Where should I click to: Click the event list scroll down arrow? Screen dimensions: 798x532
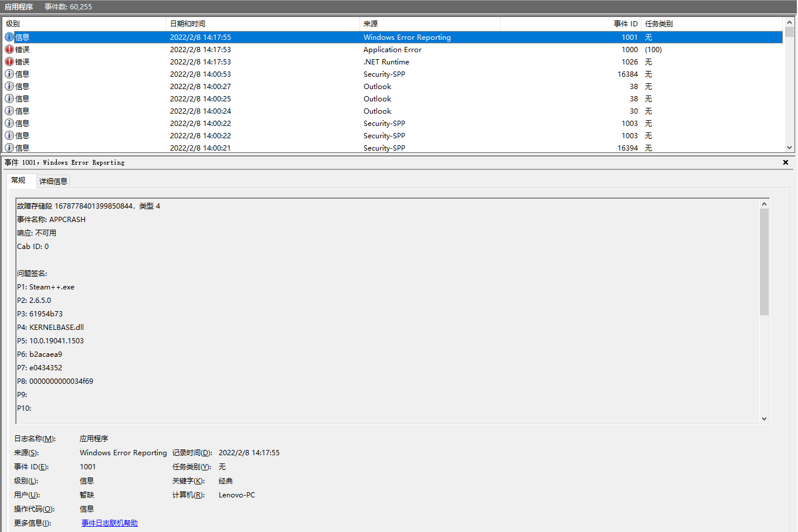point(790,148)
